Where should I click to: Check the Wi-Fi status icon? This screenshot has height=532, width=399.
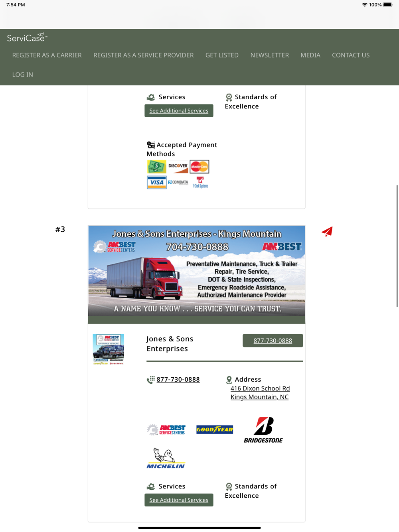click(365, 5)
